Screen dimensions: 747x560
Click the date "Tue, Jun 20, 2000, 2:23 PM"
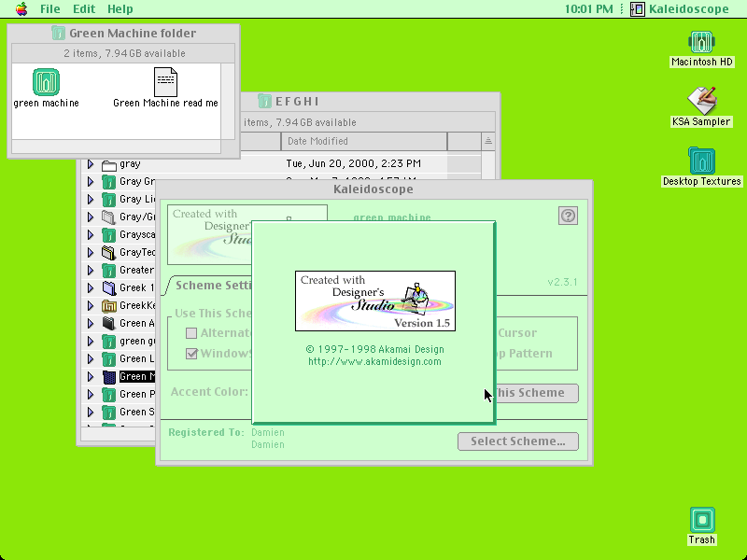pyautogui.click(x=354, y=164)
